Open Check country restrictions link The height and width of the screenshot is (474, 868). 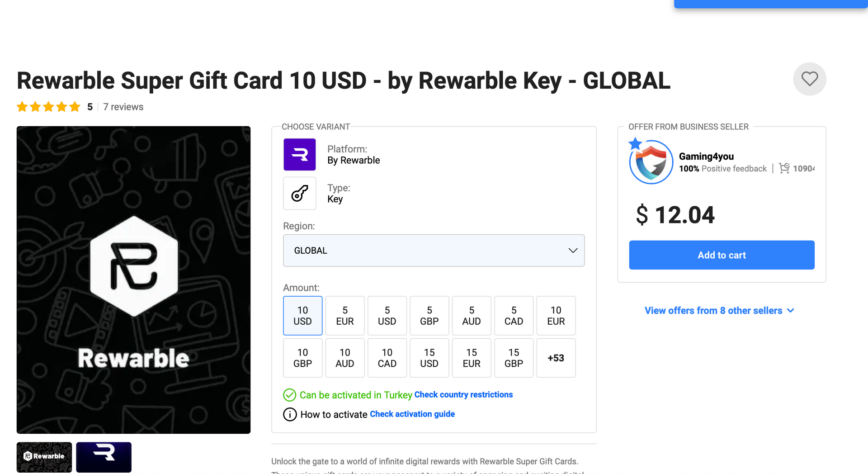[463, 394]
